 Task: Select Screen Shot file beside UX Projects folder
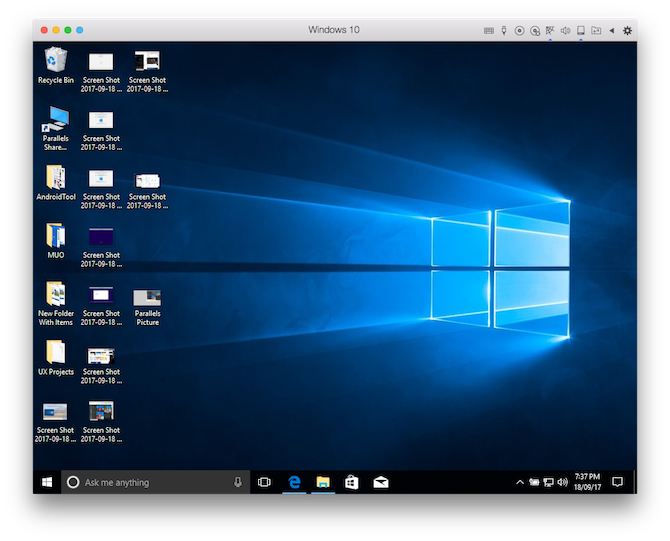point(101,364)
